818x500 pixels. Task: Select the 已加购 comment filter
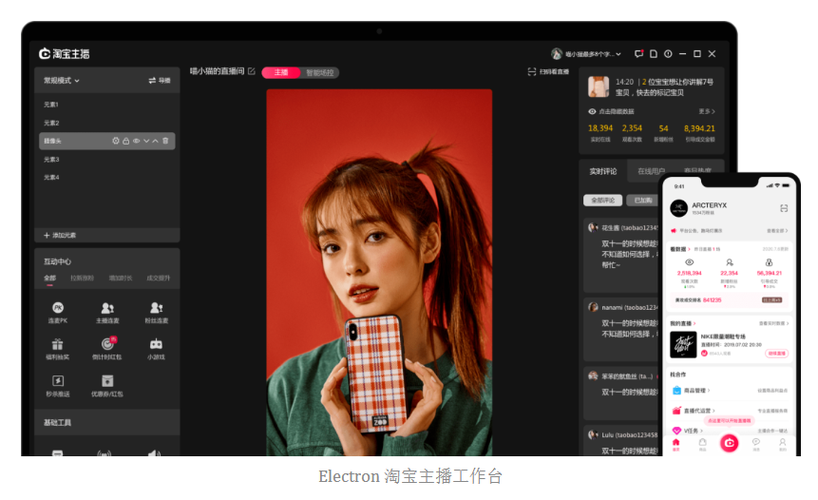(643, 200)
